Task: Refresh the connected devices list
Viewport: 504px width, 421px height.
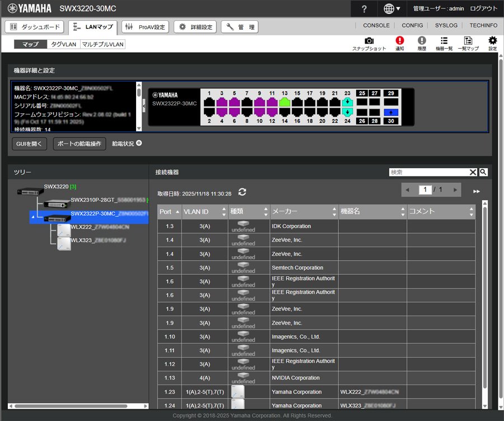Action: tap(242, 192)
